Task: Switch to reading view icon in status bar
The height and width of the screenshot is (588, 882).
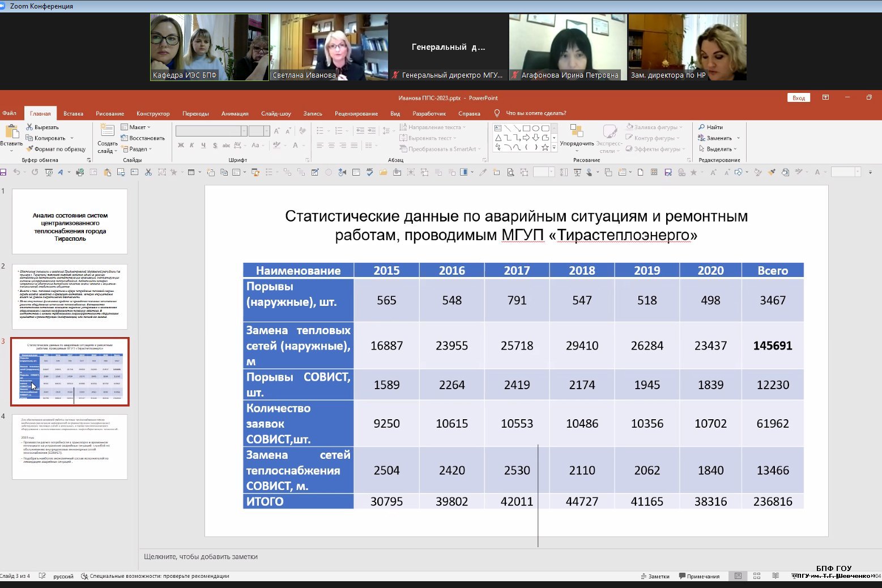Action: point(775,576)
